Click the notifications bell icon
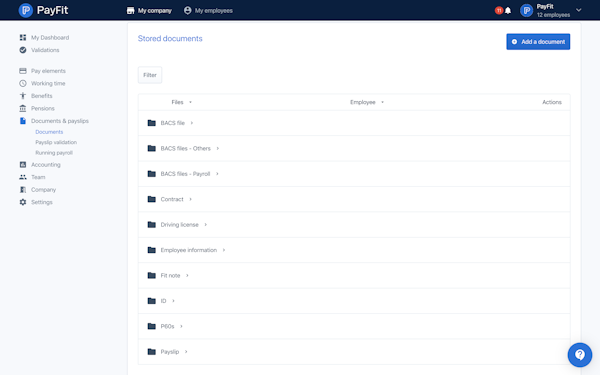 508,11
